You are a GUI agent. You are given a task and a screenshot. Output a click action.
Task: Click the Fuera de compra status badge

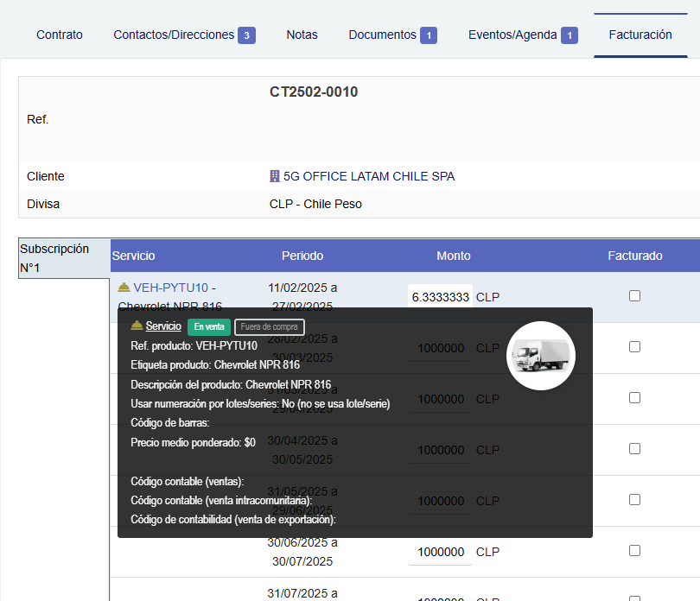click(x=270, y=326)
